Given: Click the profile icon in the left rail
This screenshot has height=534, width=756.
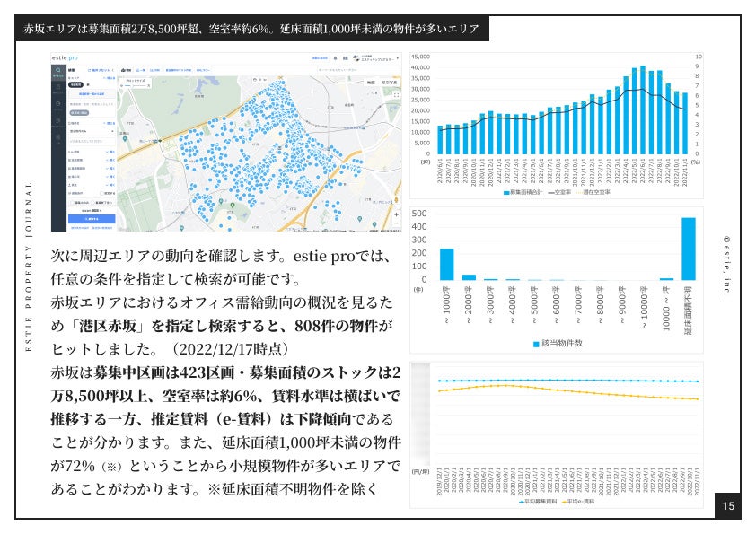Looking at the screenshot, I should pyautogui.click(x=57, y=102).
